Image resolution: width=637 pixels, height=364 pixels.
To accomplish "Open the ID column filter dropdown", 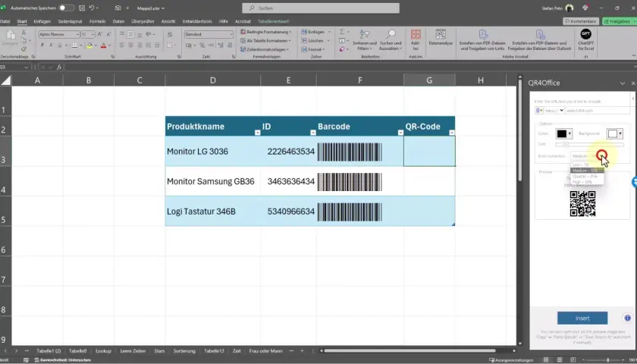I will pyautogui.click(x=312, y=133).
